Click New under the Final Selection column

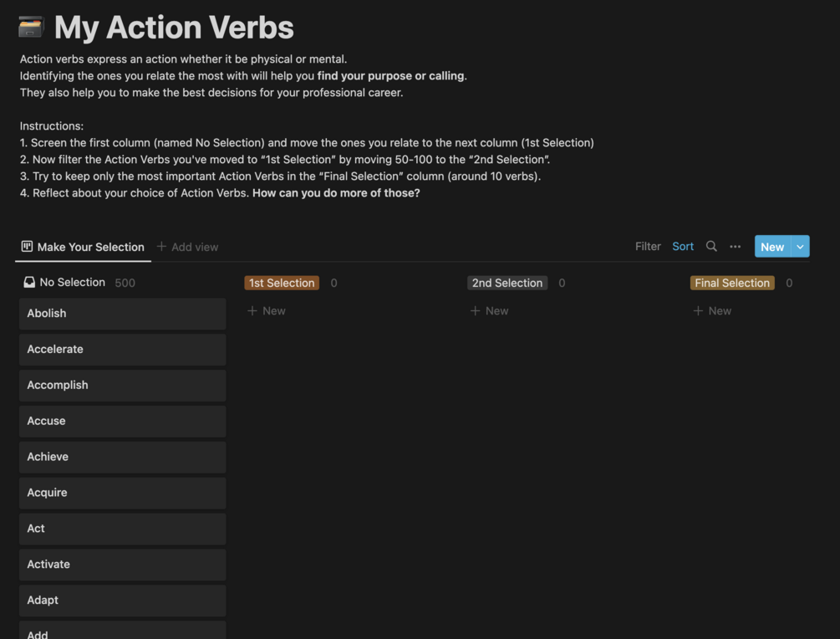(x=712, y=310)
